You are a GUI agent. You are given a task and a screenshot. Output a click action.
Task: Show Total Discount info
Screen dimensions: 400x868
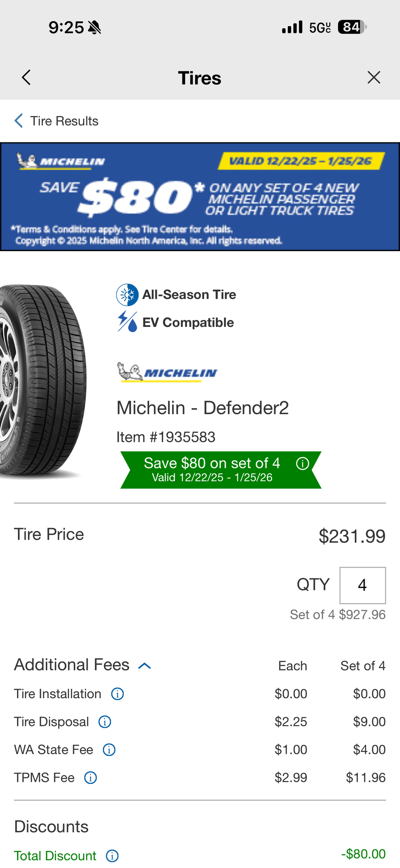112,856
